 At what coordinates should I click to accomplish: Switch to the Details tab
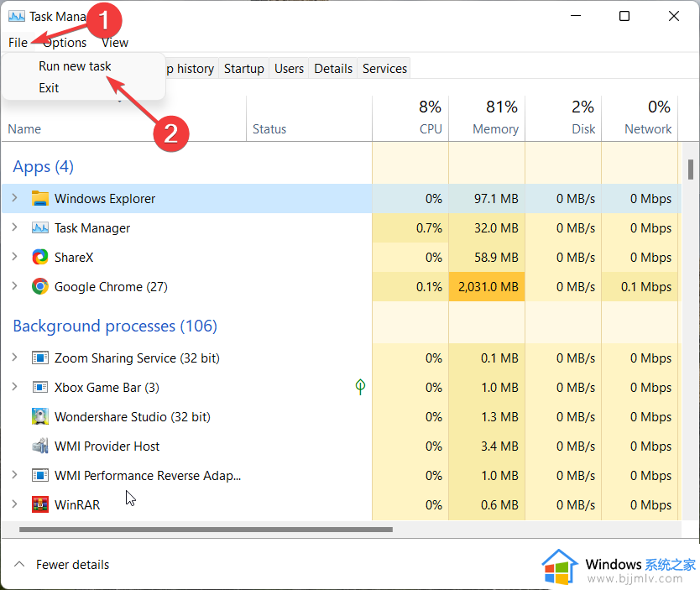(333, 69)
